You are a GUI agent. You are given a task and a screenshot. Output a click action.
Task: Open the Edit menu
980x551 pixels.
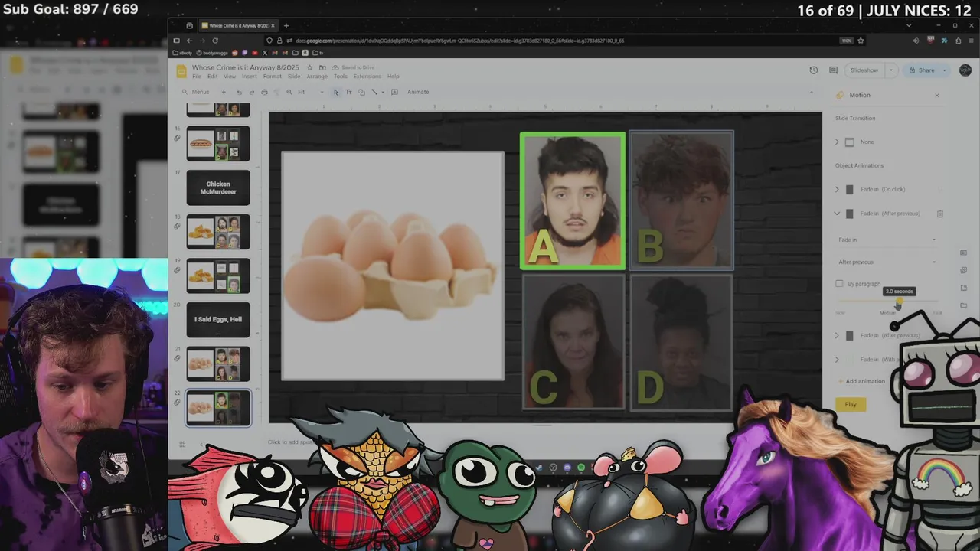tap(212, 77)
